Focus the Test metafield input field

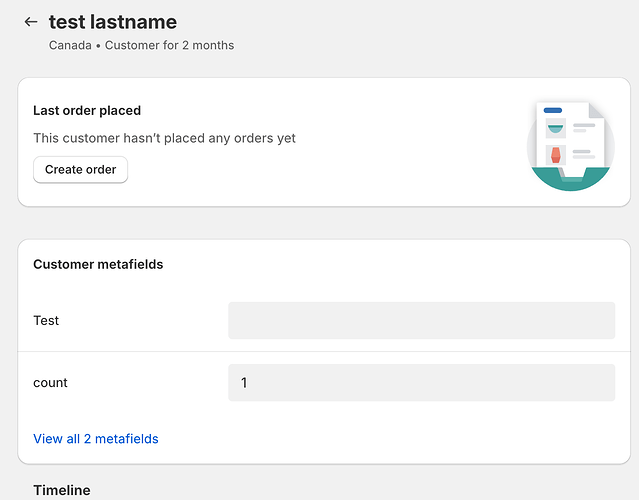click(x=421, y=321)
